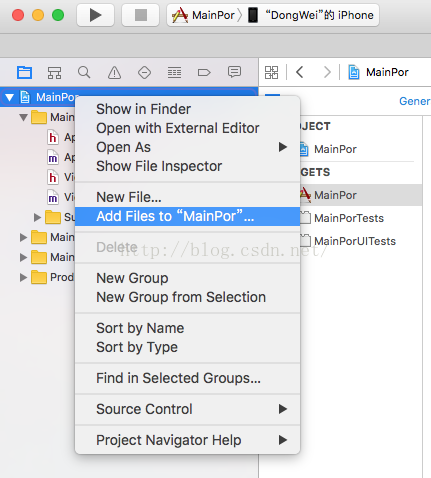The image size is (431, 478).
Task: Choose Sort by Name
Action: (187, 328)
